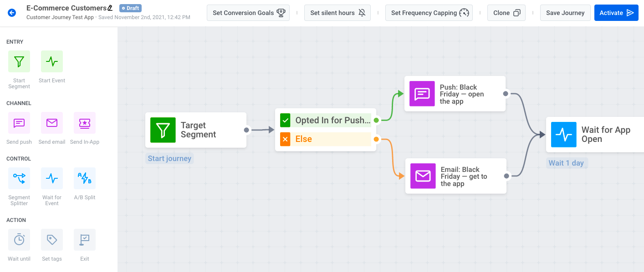The height and width of the screenshot is (272, 644).
Task: Select the Target Segment node
Action: (196, 130)
